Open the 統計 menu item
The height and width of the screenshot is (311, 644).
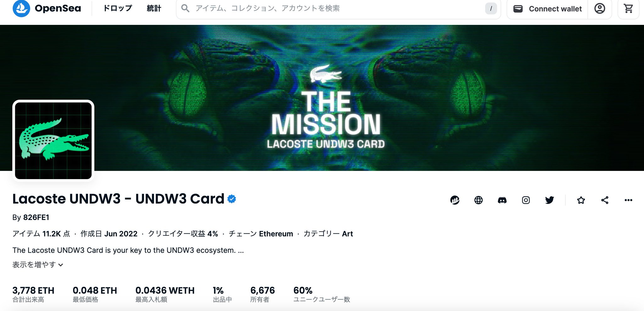(x=154, y=8)
